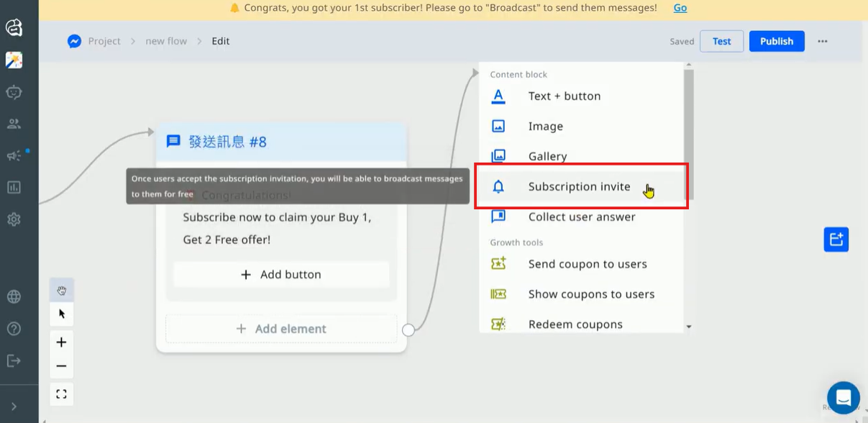Click the Go link in notification banner
The image size is (868, 423).
(x=680, y=8)
